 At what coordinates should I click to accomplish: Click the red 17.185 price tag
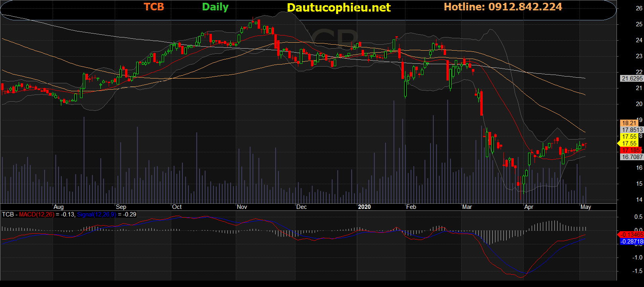pyautogui.click(x=631, y=150)
